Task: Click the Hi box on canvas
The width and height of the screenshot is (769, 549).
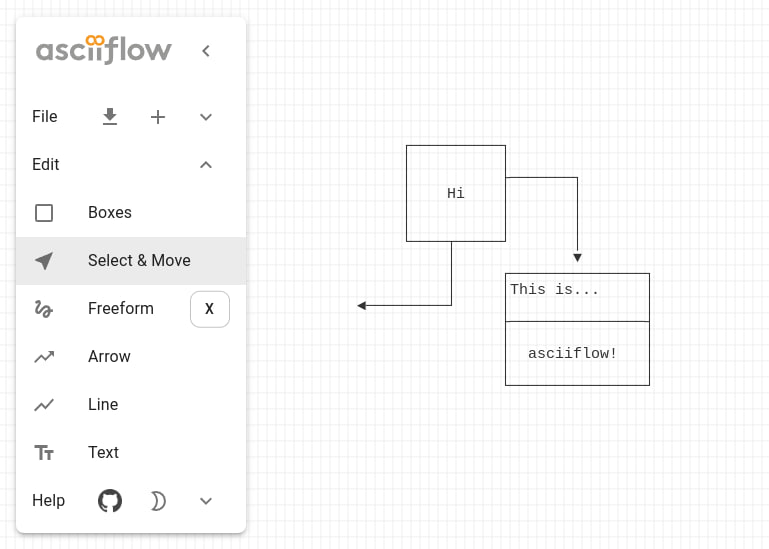Action: [x=456, y=193]
